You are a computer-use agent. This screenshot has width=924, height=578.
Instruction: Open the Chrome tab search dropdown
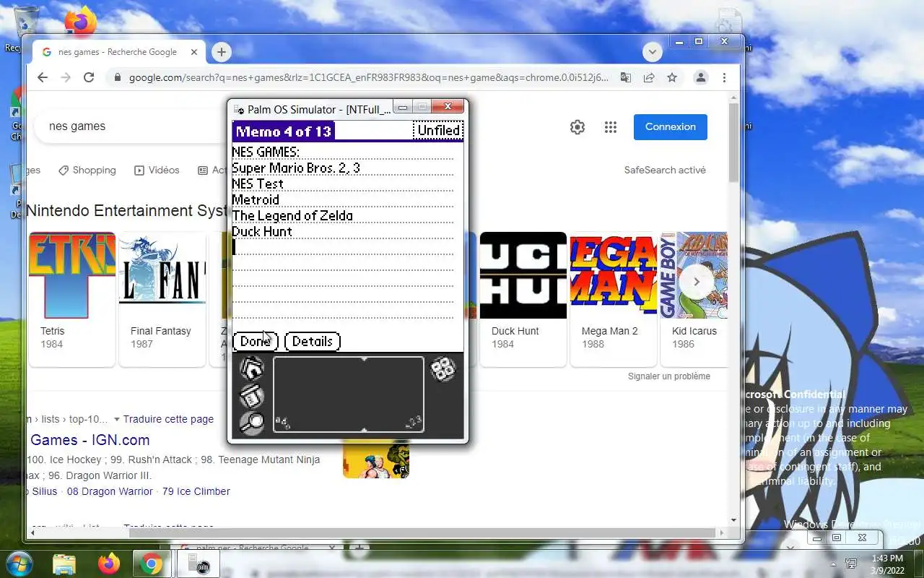(x=653, y=52)
